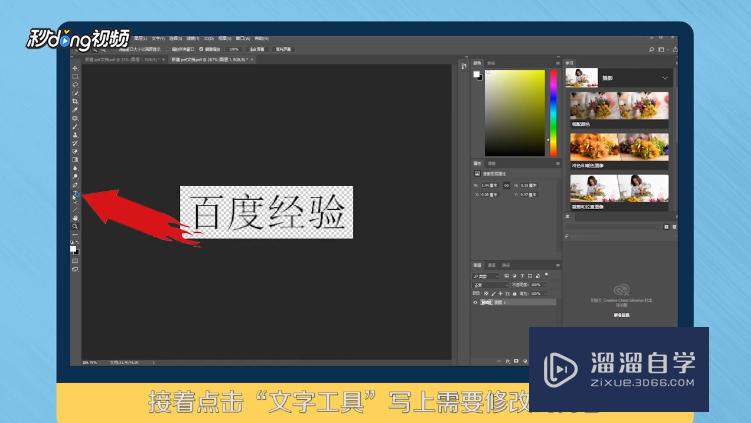Select the Zoom tool in the toolbar
Viewport: 751px width, 423px height.
coord(75,227)
